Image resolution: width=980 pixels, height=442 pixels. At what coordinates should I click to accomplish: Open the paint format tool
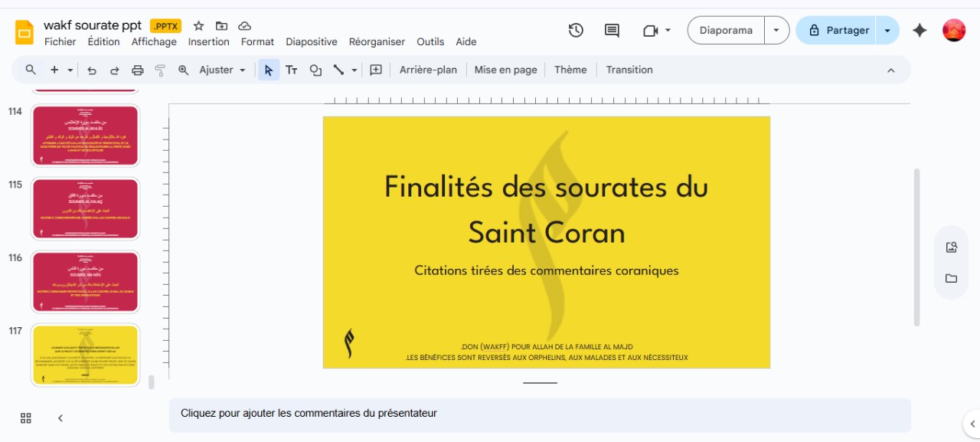pyautogui.click(x=160, y=70)
